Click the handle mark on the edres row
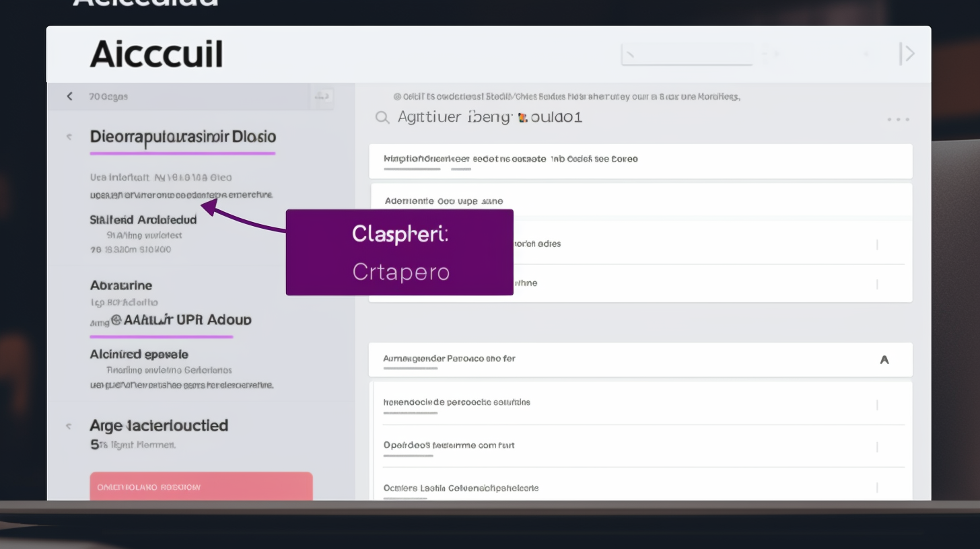This screenshot has height=549, width=980. click(x=877, y=245)
